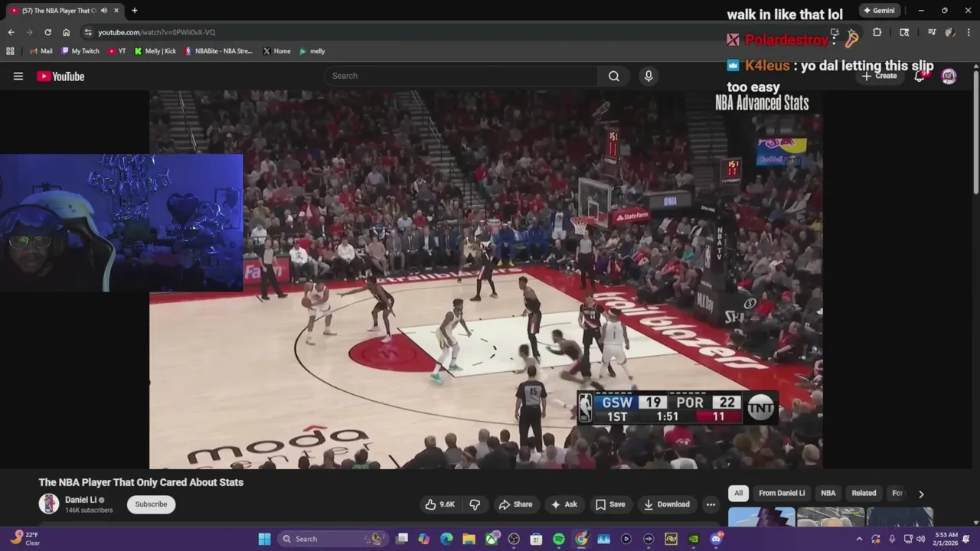Screen dimensions: 980x551
Task: Reload the current page
Action: click(x=47, y=32)
